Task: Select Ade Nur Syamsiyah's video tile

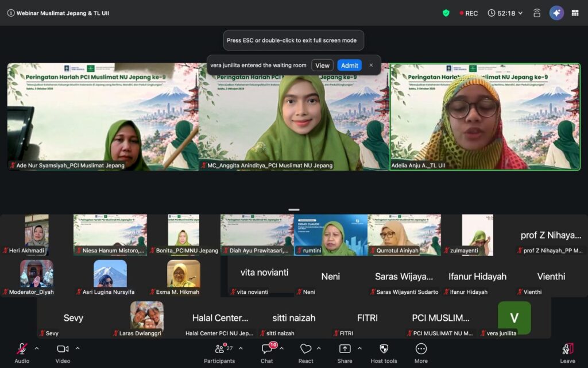Action: (x=103, y=117)
